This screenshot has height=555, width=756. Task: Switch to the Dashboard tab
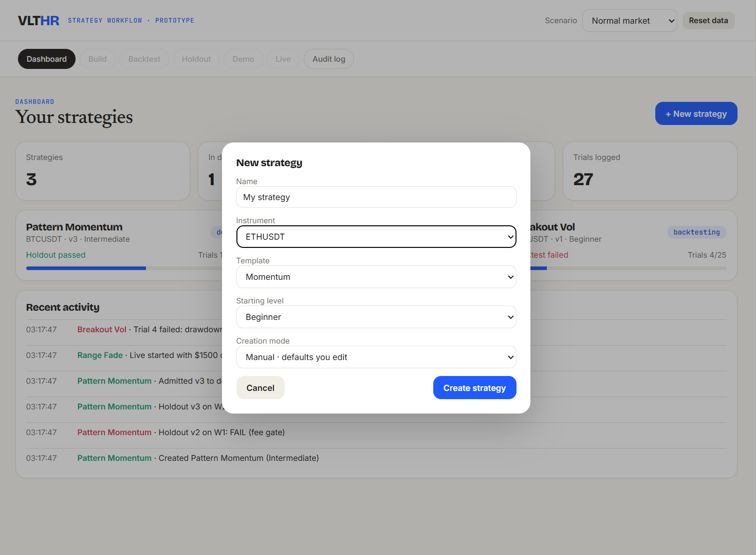click(47, 59)
